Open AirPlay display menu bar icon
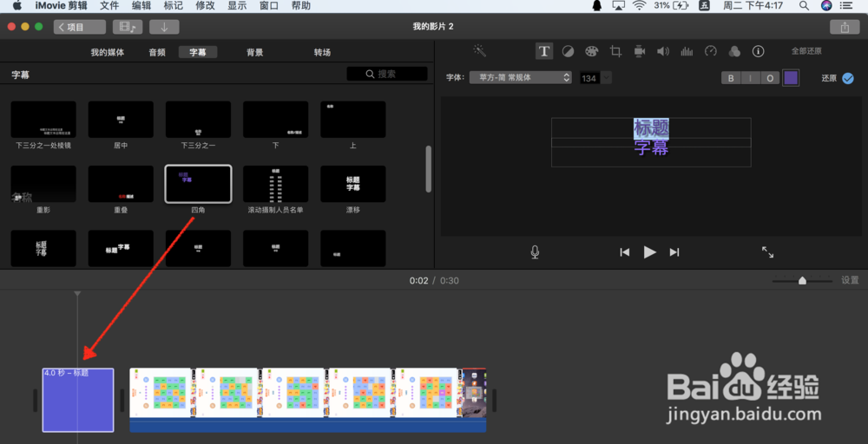868x444 pixels. [x=619, y=5]
